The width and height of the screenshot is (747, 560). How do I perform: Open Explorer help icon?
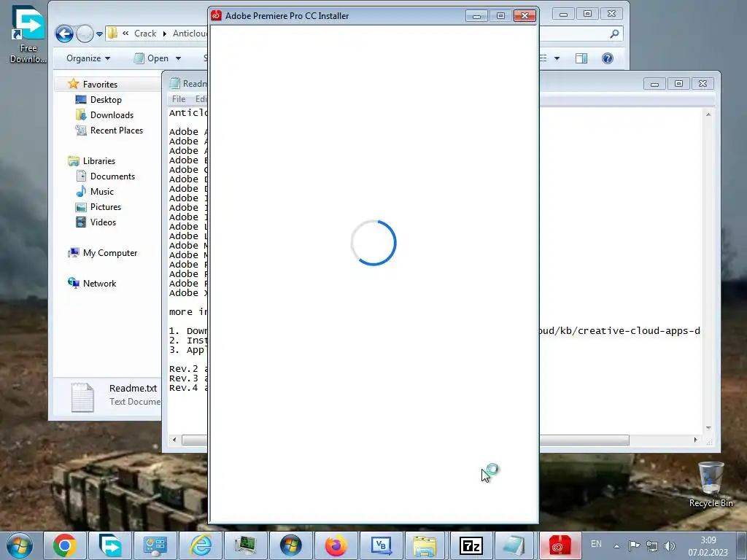coord(608,58)
